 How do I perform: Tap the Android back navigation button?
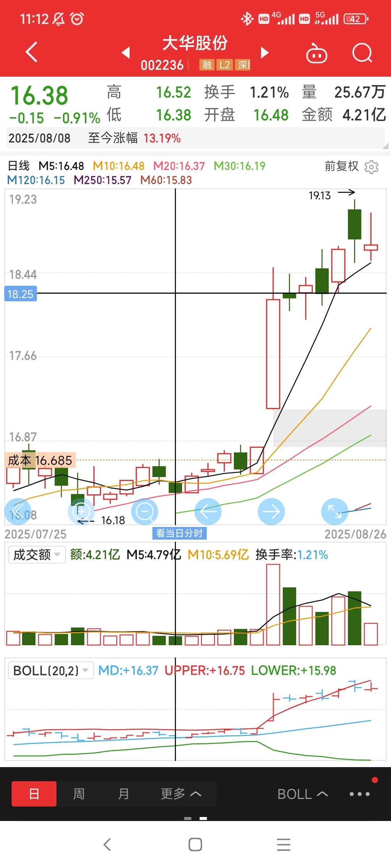(x=107, y=845)
